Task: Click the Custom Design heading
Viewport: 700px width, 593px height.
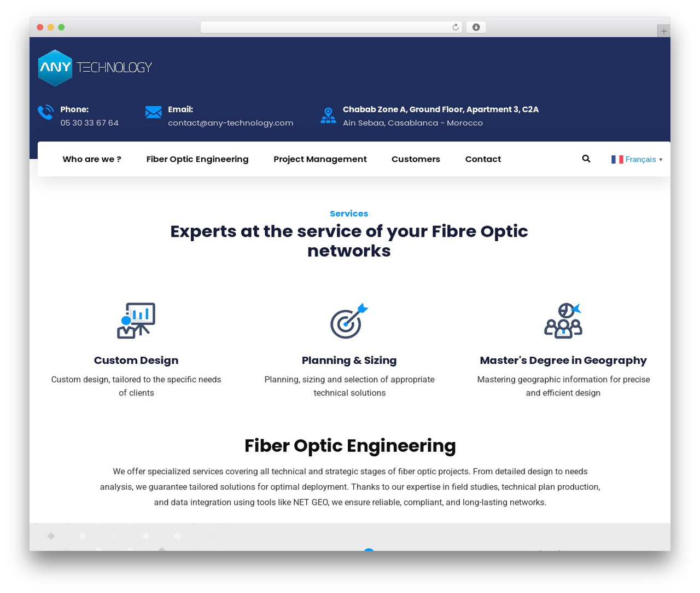Action: coord(136,360)
